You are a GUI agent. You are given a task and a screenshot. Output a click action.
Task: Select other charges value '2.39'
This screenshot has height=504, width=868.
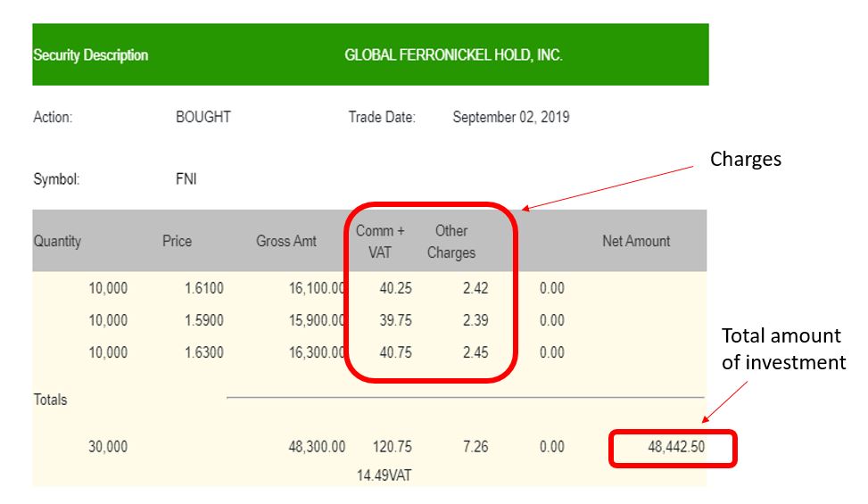point(475,320)
